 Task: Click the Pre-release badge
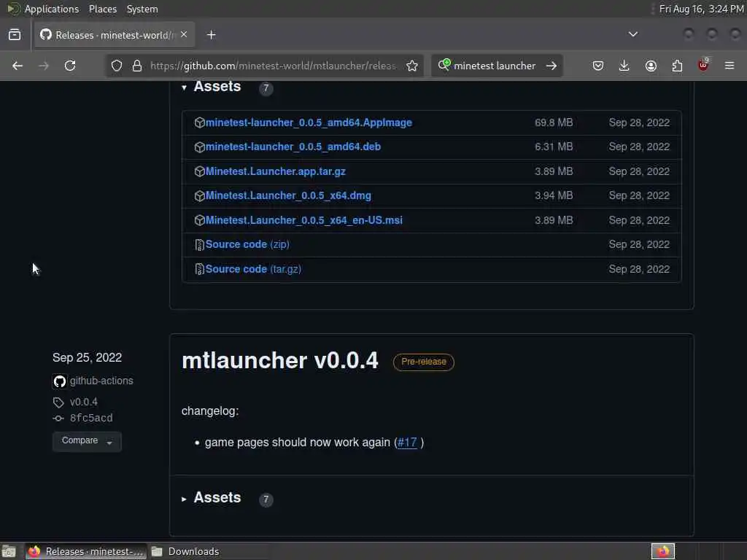pyautogui.click(x=424, y=362)
